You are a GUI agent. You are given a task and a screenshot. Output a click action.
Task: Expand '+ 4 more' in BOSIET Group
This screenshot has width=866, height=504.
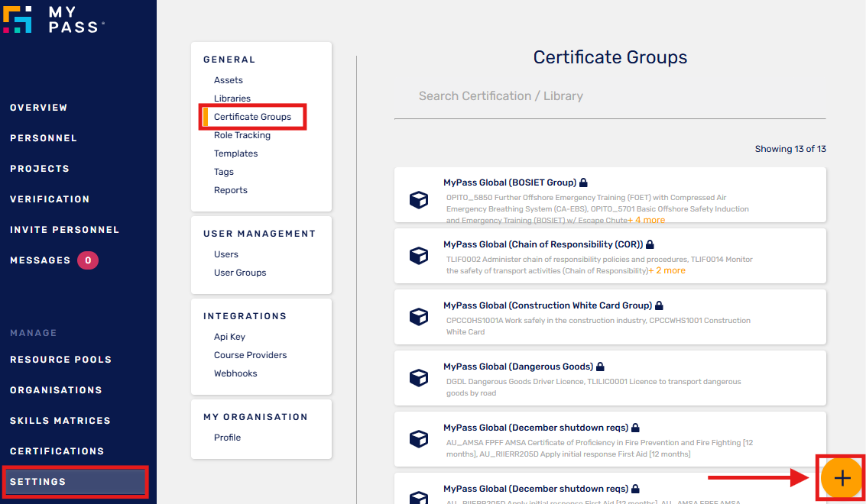pyautogui.click(x=646, y=220)
